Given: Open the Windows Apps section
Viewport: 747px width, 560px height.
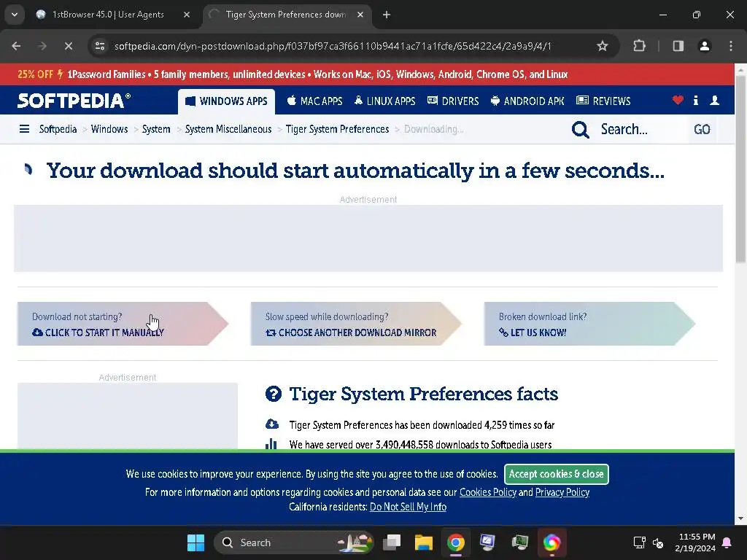Looking at the screenshot, I should click(226, 101).
